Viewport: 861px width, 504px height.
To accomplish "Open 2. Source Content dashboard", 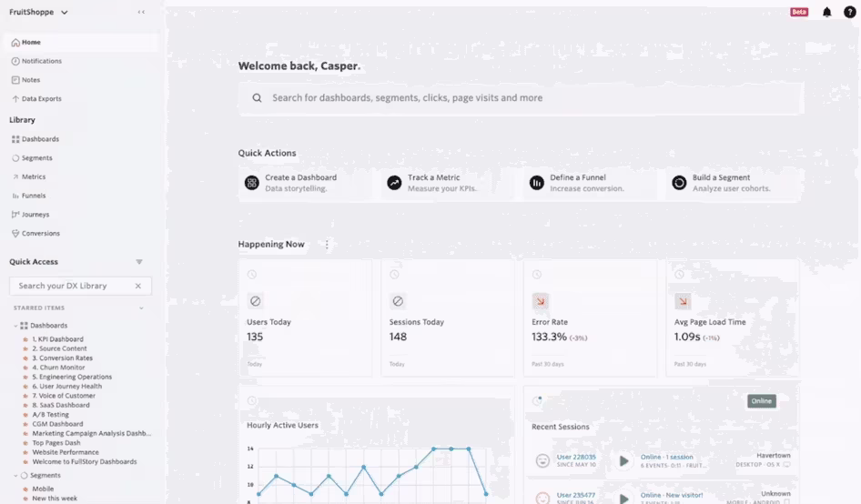I will pyautogui.click(x=59, y=348).
